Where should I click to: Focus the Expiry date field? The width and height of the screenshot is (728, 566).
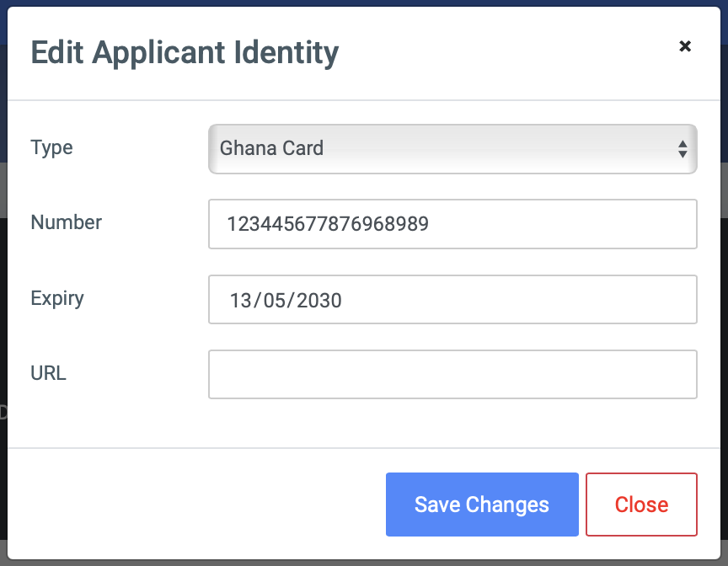point(452,299)
